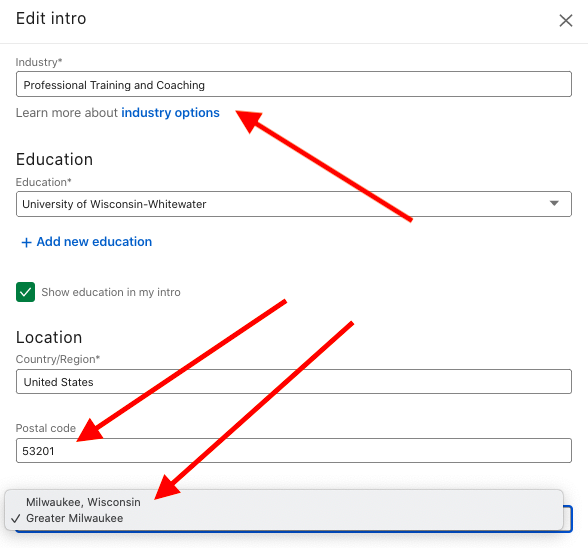588x548 pixels.
Task: Click the 'Education*' field label
Action: click(x=44, y=182)
